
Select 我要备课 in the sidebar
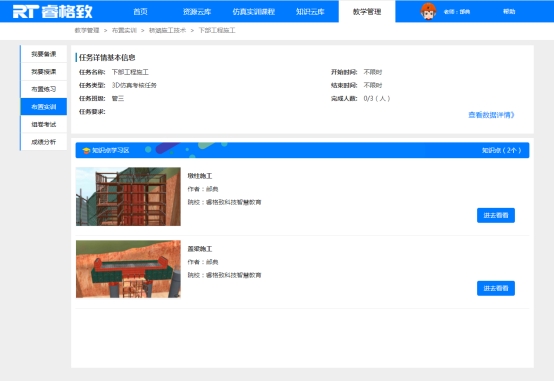click(43, 54)
